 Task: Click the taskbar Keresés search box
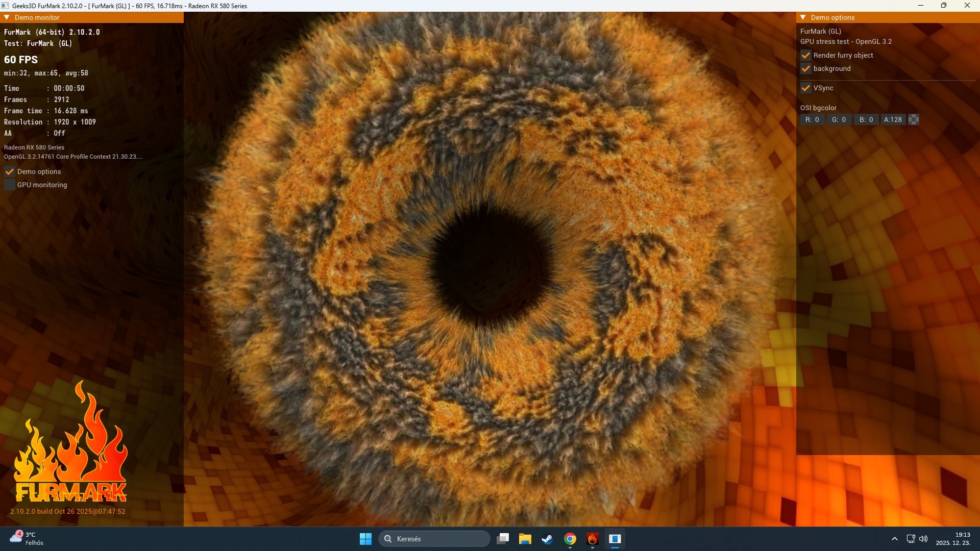coord(434,539)
